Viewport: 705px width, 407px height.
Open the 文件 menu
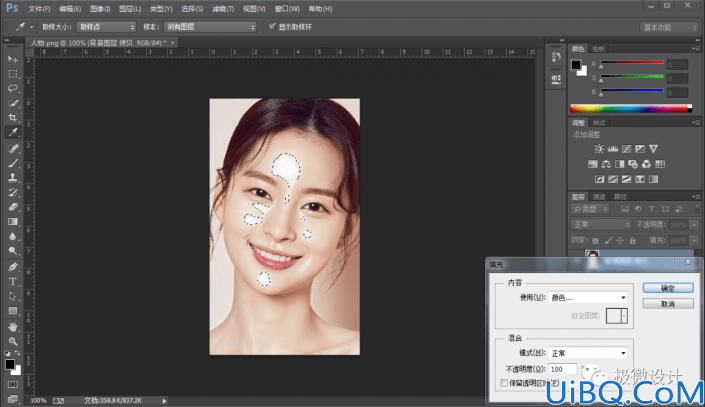point(39,9)
